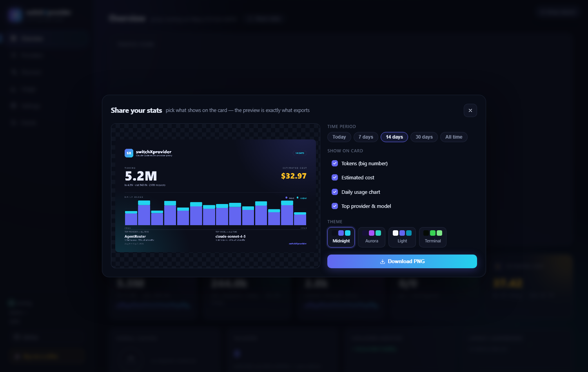
Task: Select the 14 days time period
Action: pos(394,137)
